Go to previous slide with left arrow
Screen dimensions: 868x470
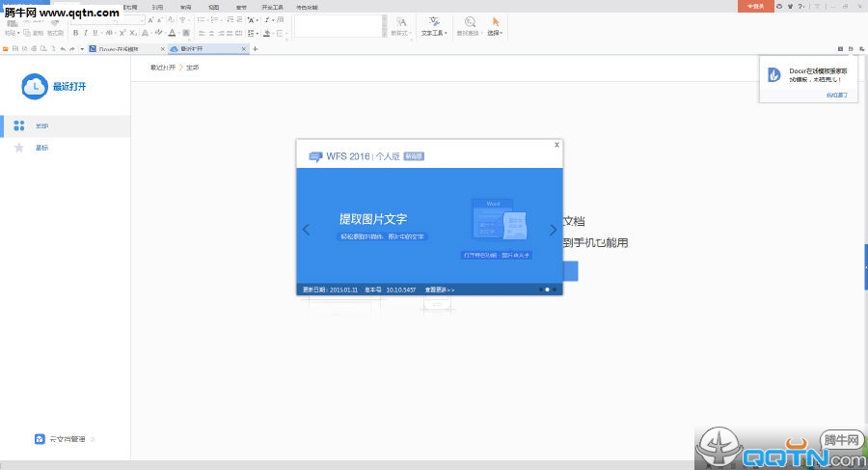coord(307,230)
